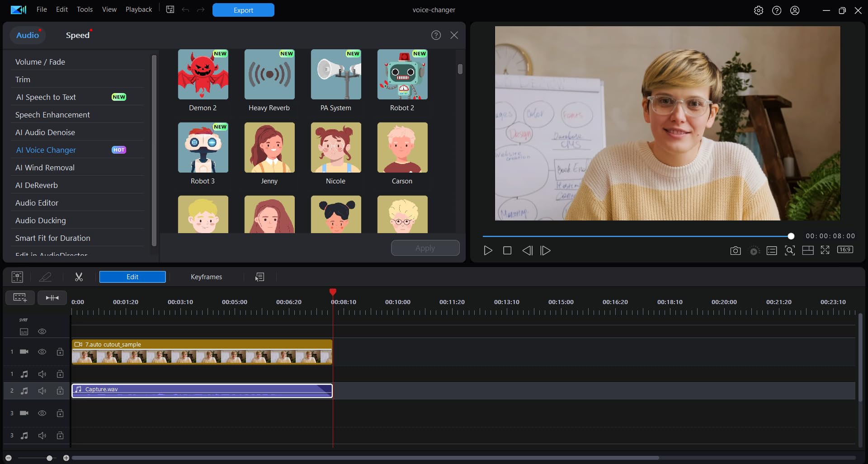868x464 pixels.
Task: Hide the 7.auto cutout_sample video track
Action: (x=42, y=352)
